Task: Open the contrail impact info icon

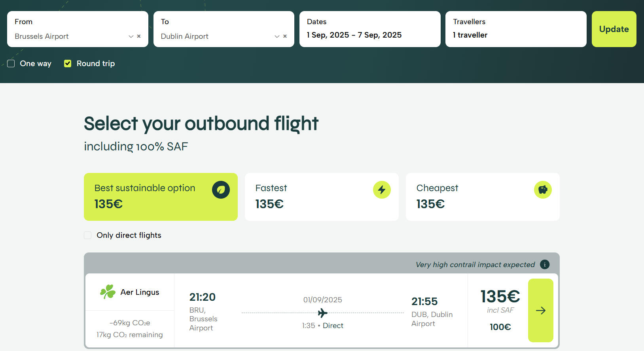Action: [545, 264]
